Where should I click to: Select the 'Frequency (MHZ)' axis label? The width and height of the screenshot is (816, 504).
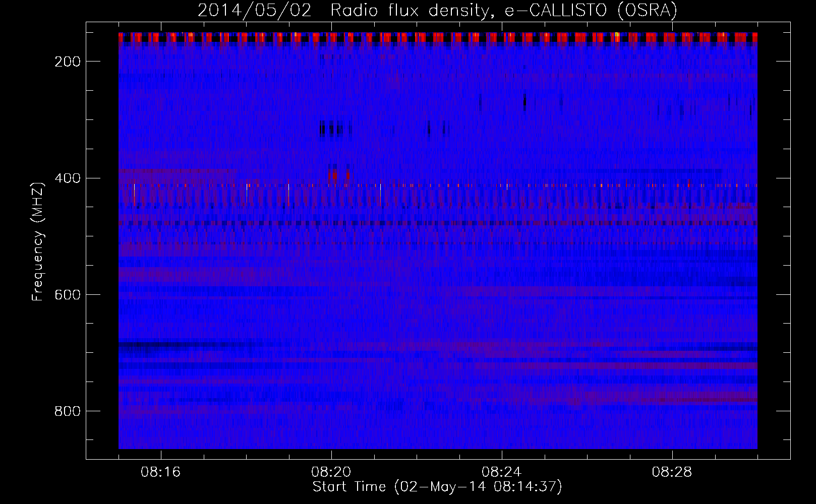click(x=38, y=241)
